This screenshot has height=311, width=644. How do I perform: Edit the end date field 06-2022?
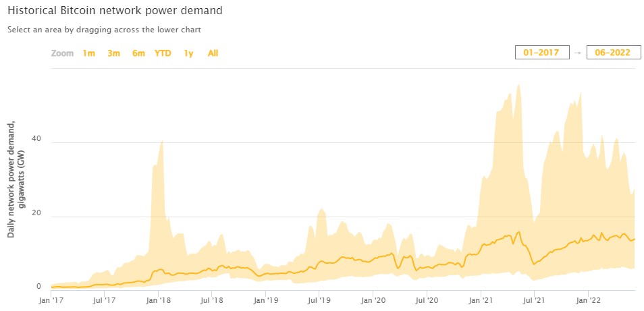pos(614,53)
